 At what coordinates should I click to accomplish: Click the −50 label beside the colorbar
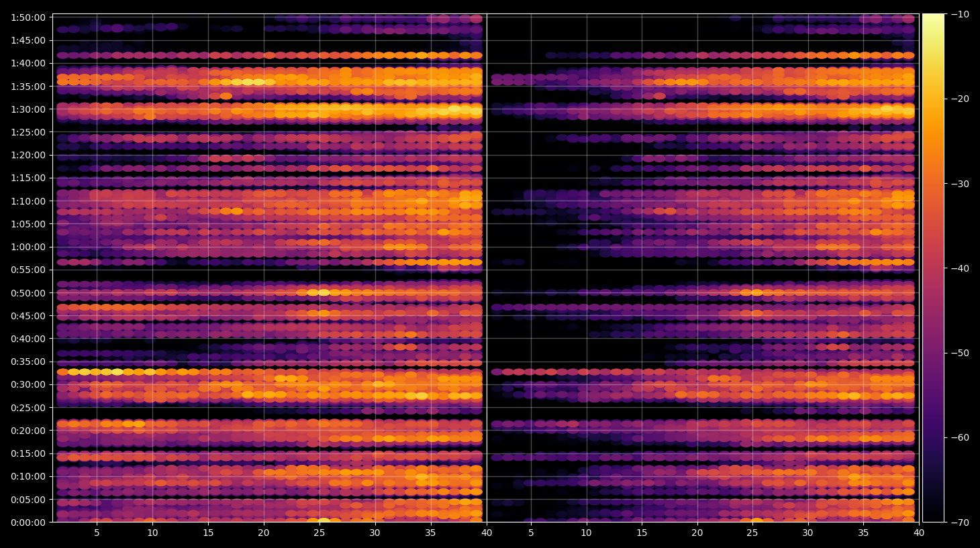[960, 353]
